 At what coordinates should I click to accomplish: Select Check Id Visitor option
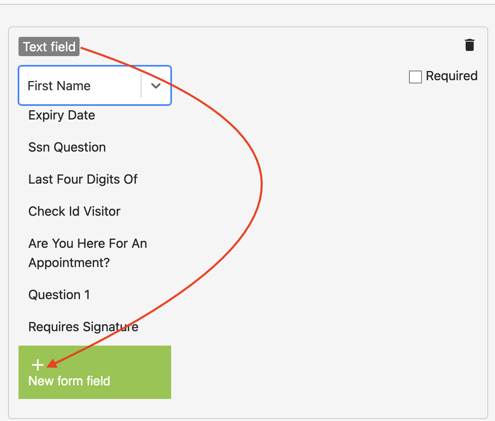coord(74,211)
